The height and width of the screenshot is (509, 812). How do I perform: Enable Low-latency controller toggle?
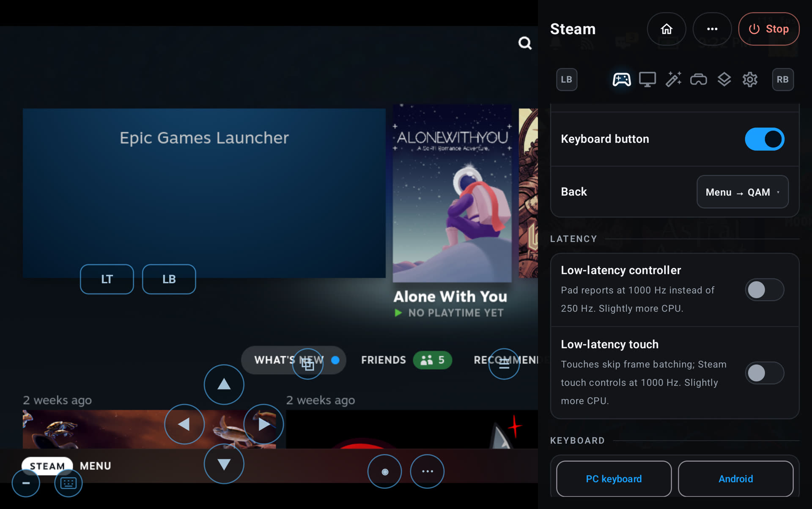pyautogui.click(x=764, y=290)
